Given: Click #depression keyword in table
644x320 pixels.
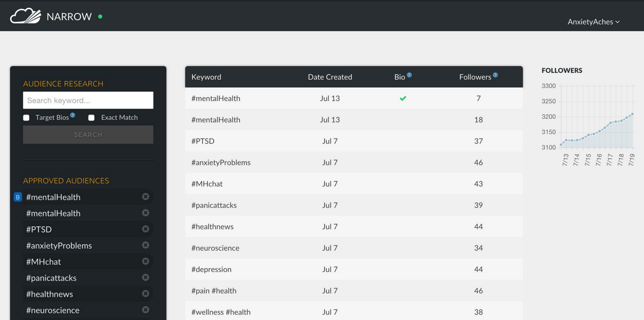Looking at the screenshot, I should (211, 269).
